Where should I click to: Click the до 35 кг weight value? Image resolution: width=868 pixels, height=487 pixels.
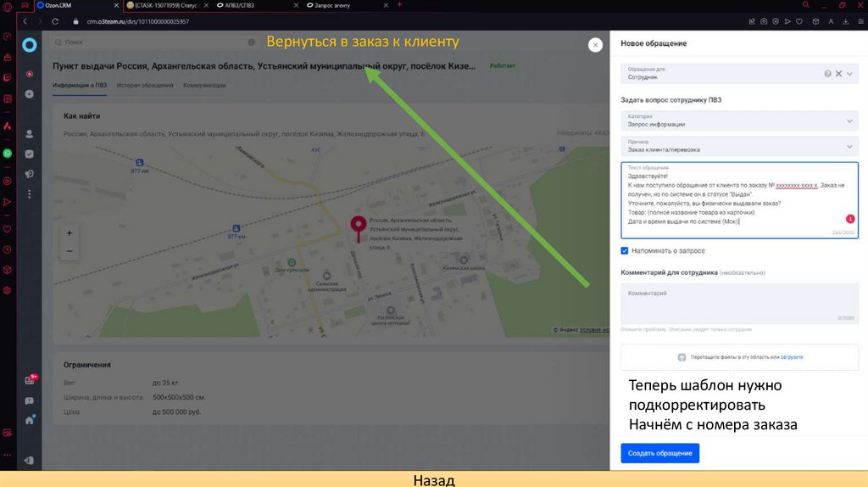click(x=165, y=383)
